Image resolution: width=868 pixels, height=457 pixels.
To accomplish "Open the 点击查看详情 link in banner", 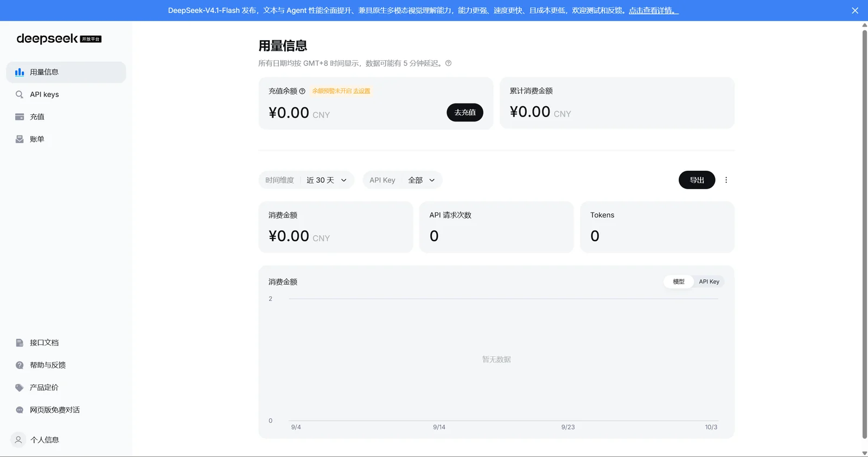I will [x=654, y=10].
